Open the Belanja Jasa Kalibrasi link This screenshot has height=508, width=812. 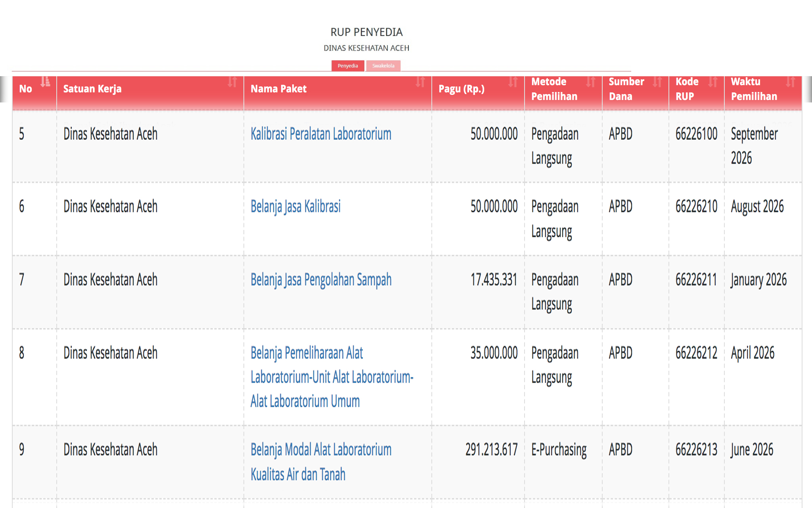point(295,207)
